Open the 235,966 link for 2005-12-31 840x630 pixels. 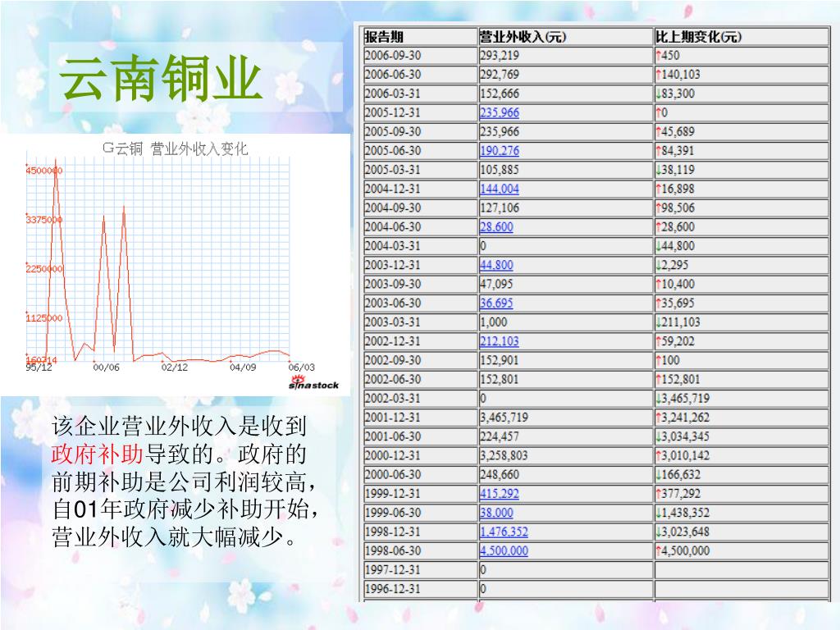click(x=500, y=112)
